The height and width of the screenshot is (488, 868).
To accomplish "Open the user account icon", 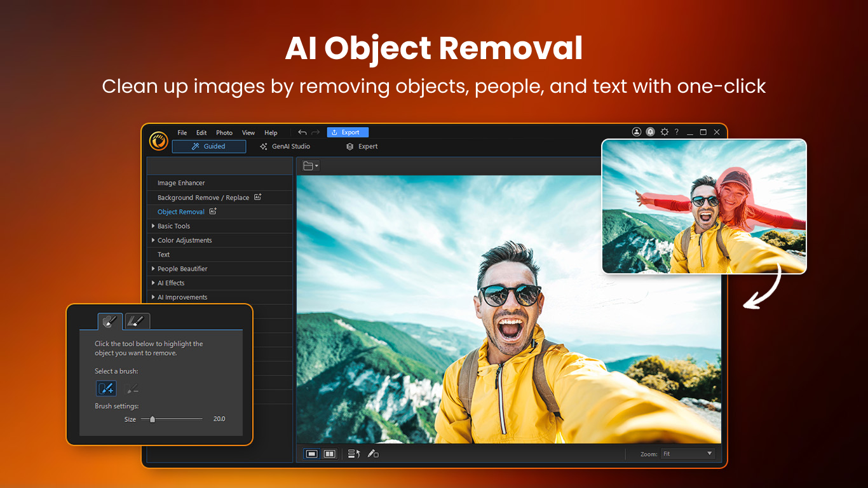I will click(x=636, y=132).
